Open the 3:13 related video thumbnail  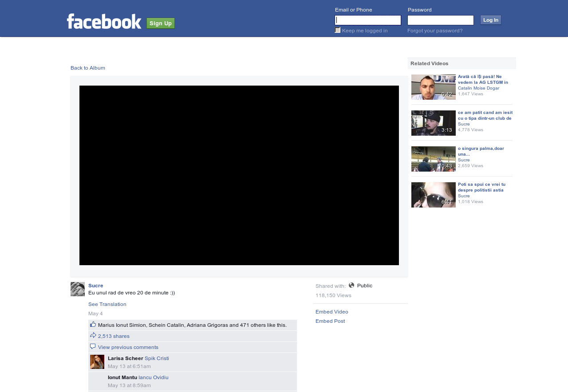(x=434, y=123)
